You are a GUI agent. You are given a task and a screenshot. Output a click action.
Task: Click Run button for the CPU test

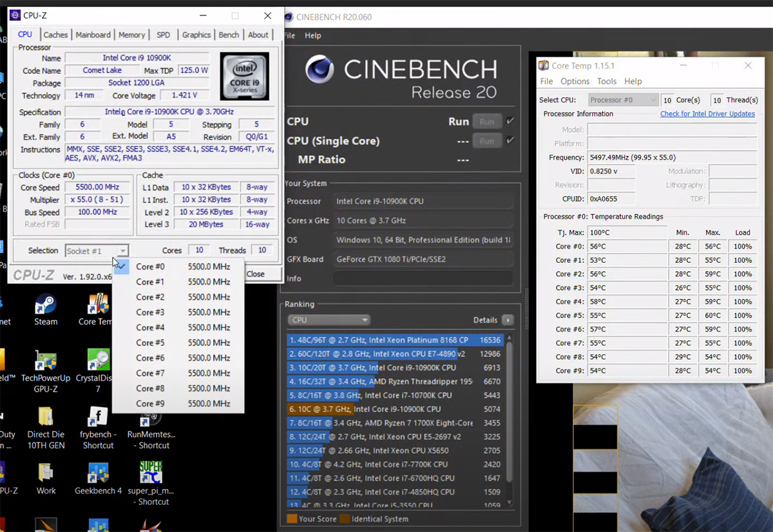[487, 121]
